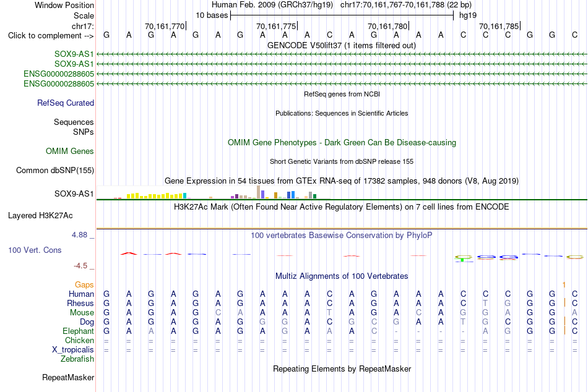The width and height of the screenshot is (588, 392).
Task: Click the hg19 label beside the scale bar
Action: (468, 15)
